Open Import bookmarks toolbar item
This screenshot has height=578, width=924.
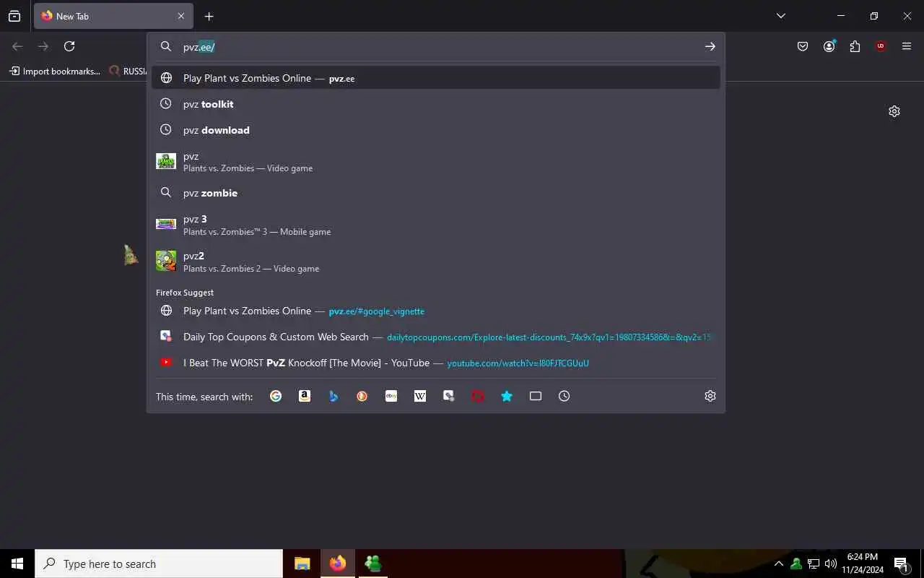(55, 71)
